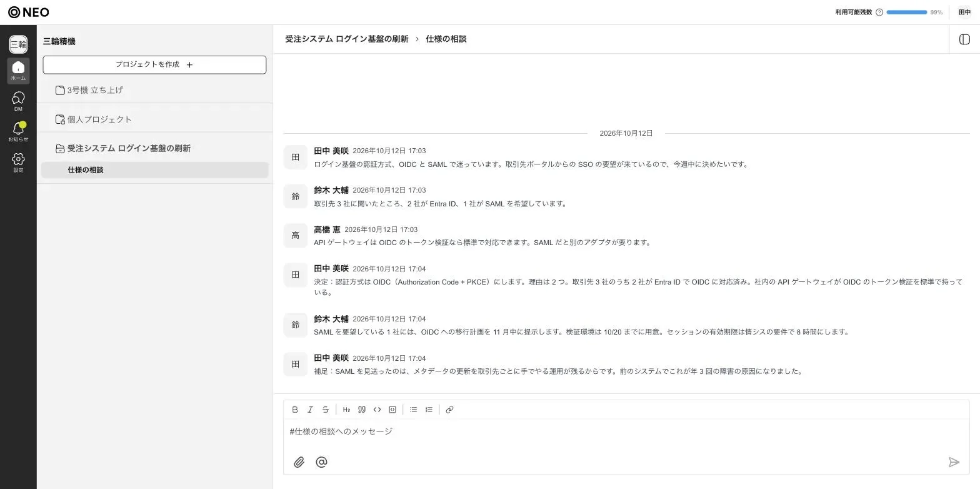Image resolution: width=980 pixels, height=489 pixels.
Task: Click the message starting with 補足：SAML
Action: pyautogui.click(x=558, y=371)
